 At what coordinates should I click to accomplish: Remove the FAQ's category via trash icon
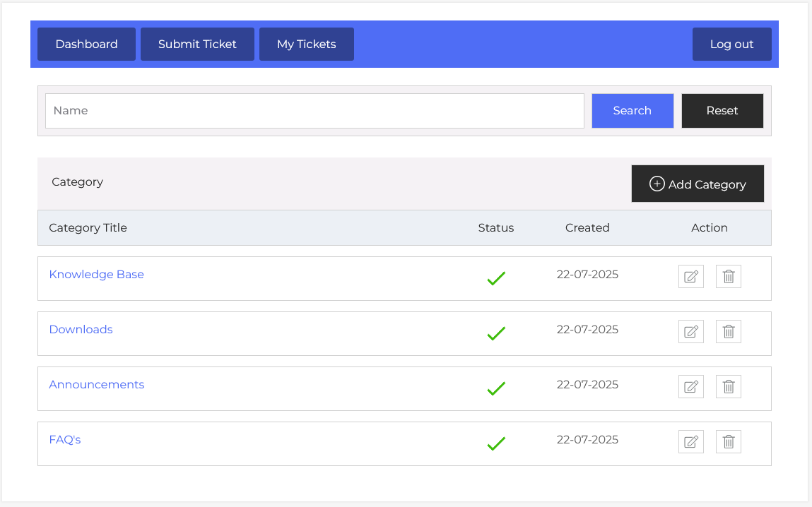coord(728,442)
